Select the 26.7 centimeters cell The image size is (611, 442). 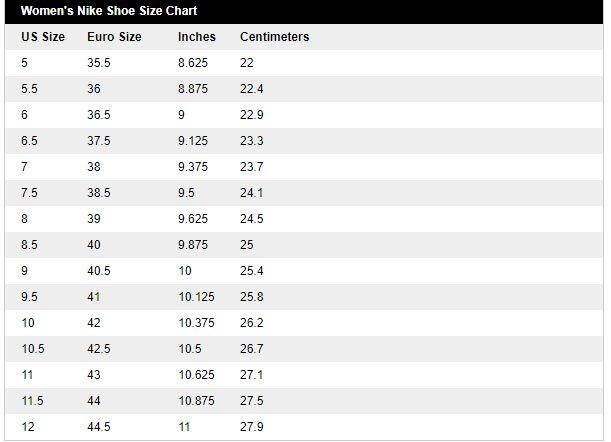point(252,349)
